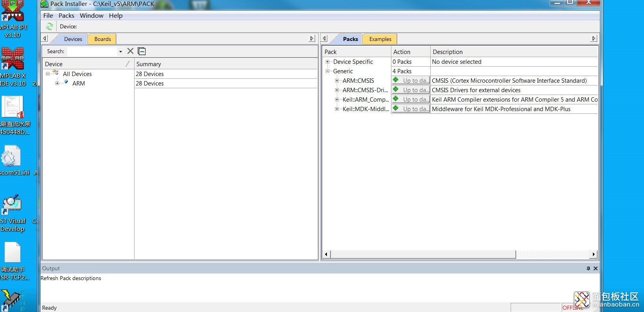Click ARM::CMSIS green diamond status icon
This screenshot has width=644, height=312.
pyautogui.click(x=396, y=80)
